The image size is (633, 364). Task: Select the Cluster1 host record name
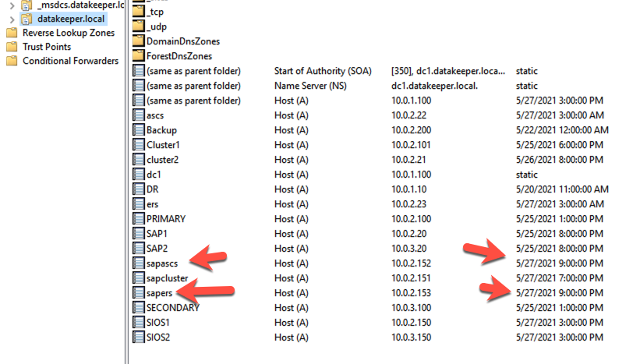point(163,145)
